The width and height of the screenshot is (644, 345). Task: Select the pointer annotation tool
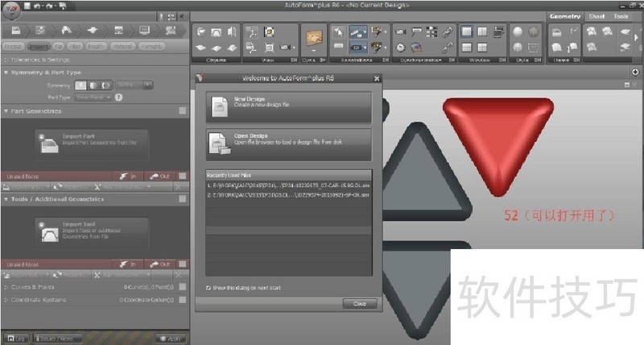click(338, 31)
